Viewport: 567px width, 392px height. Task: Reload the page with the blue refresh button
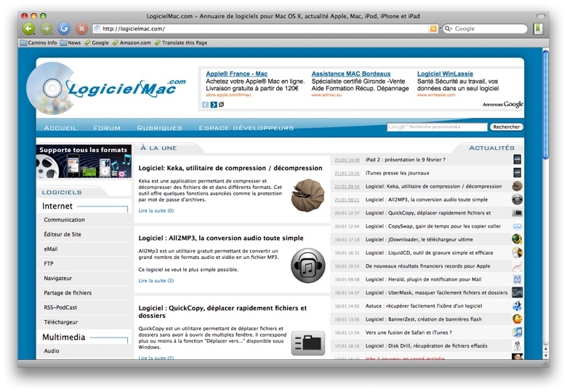[64, 28]
